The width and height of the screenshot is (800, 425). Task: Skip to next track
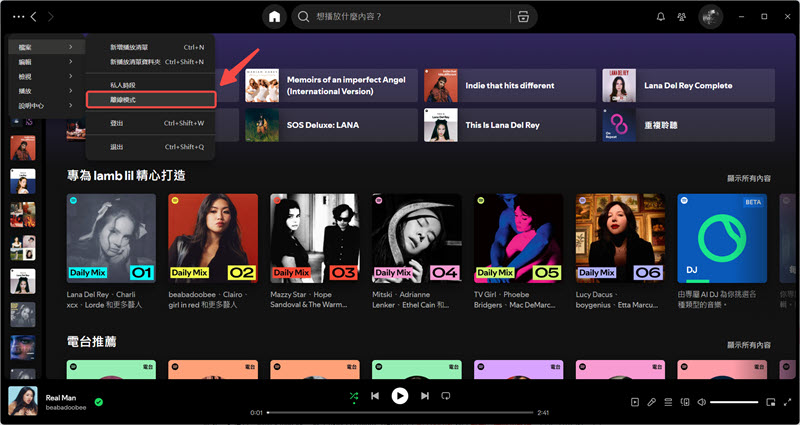coord(424,396)
